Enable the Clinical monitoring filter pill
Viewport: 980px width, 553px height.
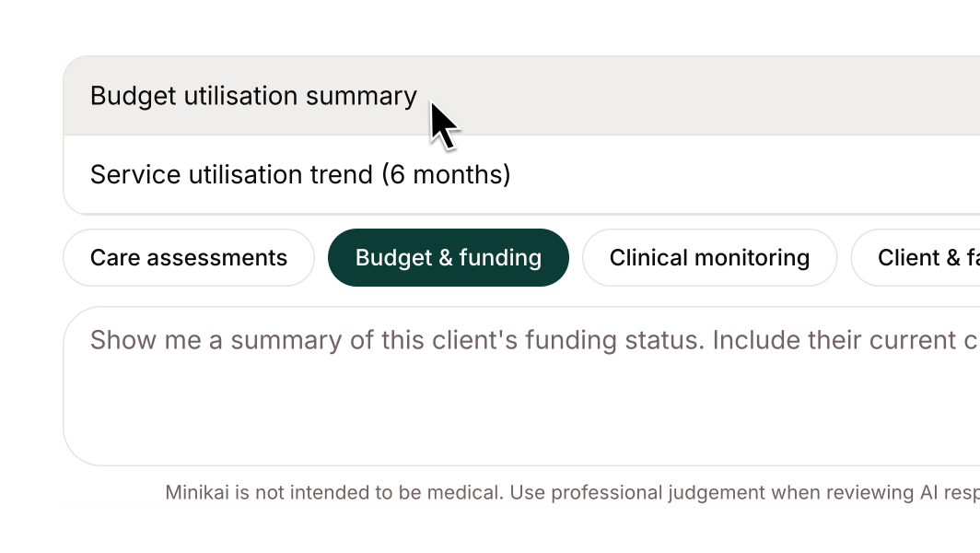(709, 258)
